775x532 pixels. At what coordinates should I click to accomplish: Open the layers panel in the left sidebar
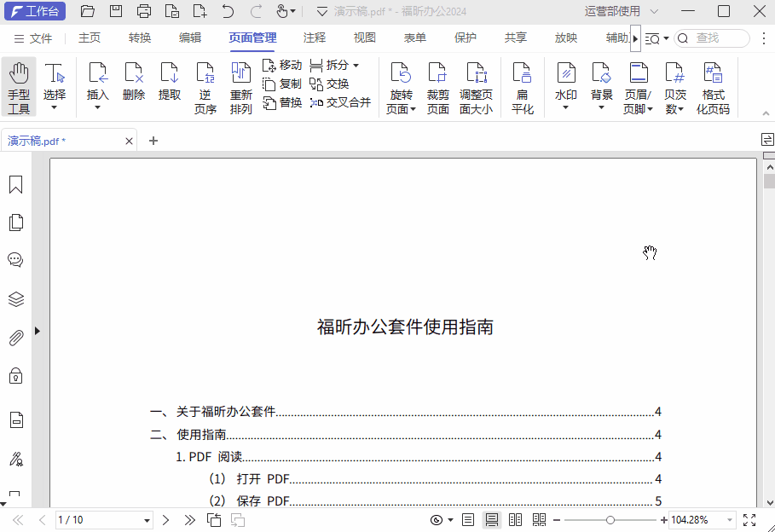click(15, 299)
